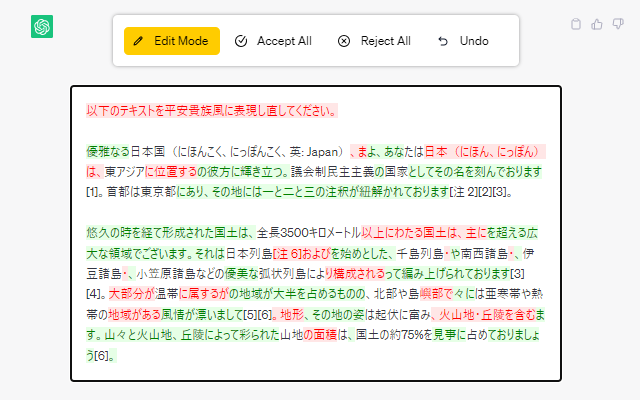This screenshot has width=640, height=400.
Task: Click the thumbs down icon
Action: click(x=618, y=24)
